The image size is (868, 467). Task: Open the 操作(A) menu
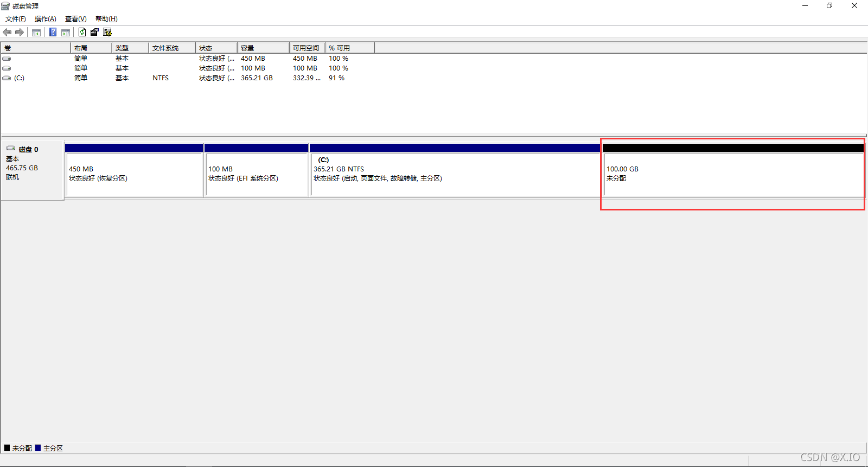pos(46,19)
